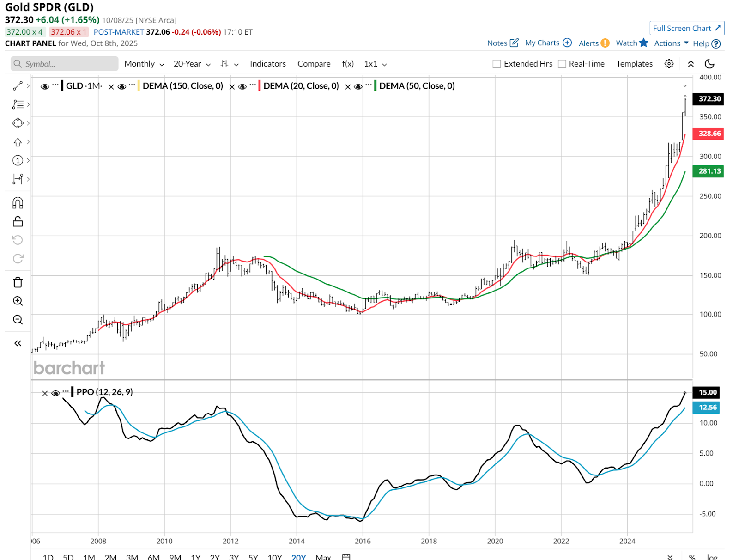
Task: Expand the line tools submenu arrow
Action: tap(28, 86)
